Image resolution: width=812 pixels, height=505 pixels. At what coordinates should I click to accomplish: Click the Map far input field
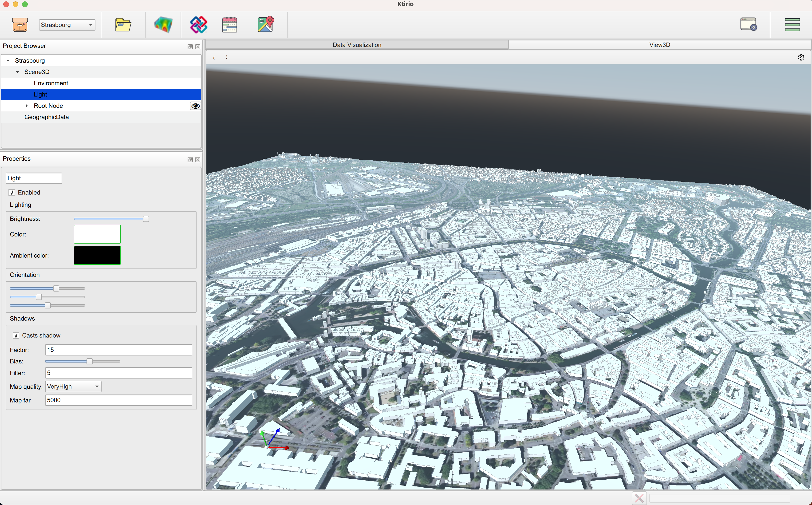(x=118, y=400)
